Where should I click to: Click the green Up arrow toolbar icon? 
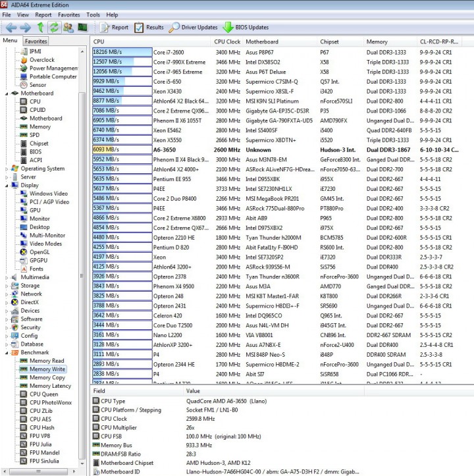pyautogui.click(x=40, y=27)
